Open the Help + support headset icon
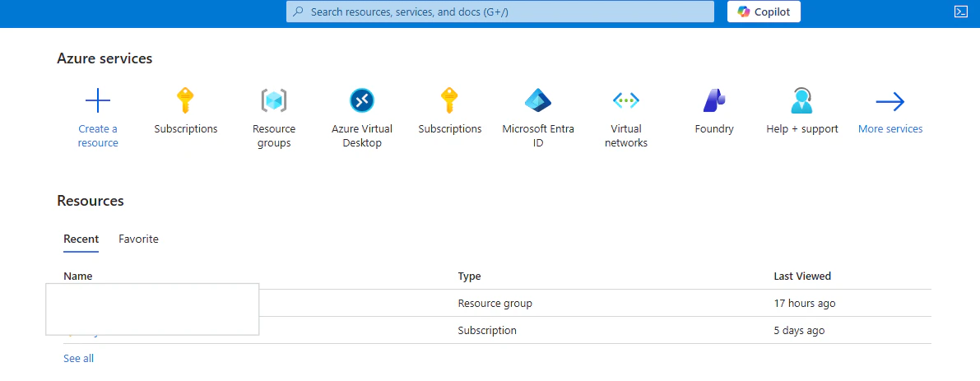Screen dimensions: 980x381 pyautogui.click(x=802, y=100)
